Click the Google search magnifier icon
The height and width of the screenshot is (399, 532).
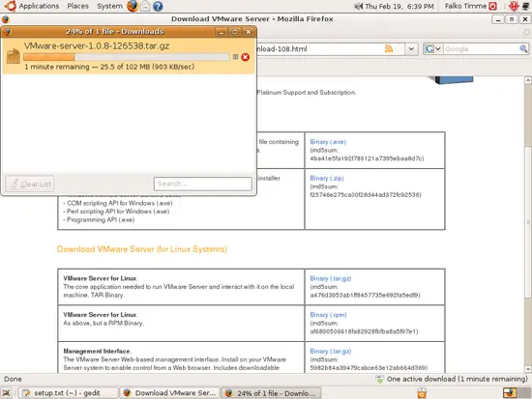click(523, 49)
